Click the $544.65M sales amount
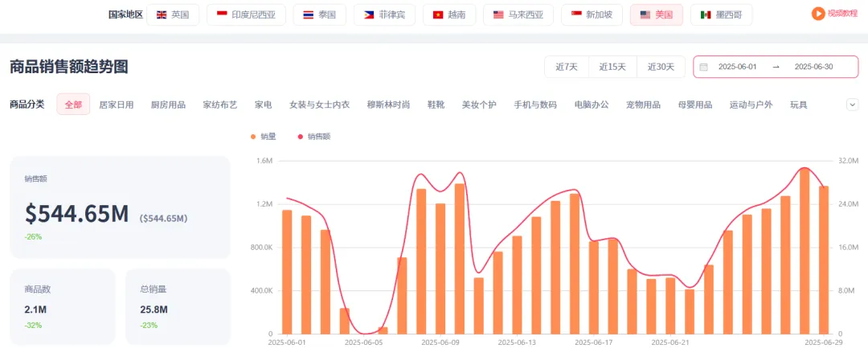The image size is (868, 357). click(x=76, y=214)
